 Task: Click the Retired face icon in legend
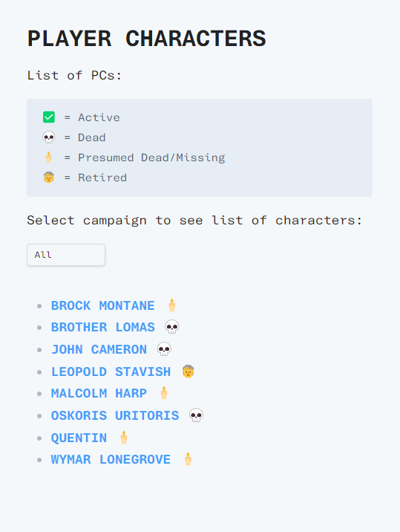pyautogui.click(x=49, y=178)
